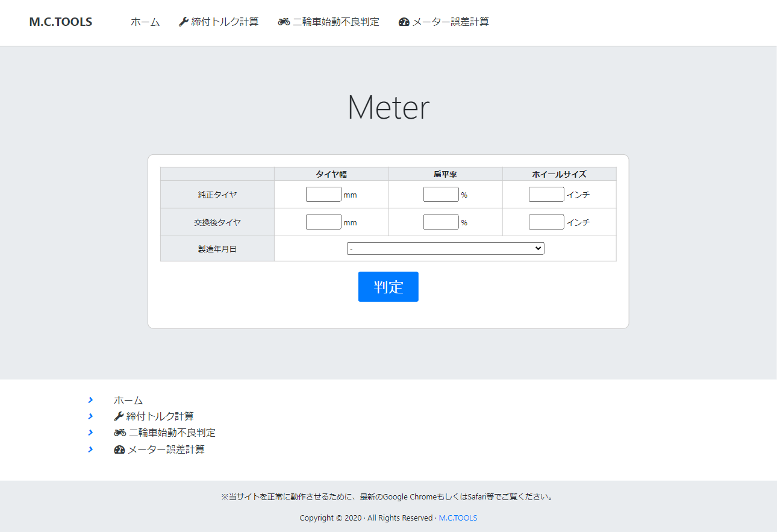Click the speedometer icon in top navigation
Screen dimensions: 777x532
404,22
